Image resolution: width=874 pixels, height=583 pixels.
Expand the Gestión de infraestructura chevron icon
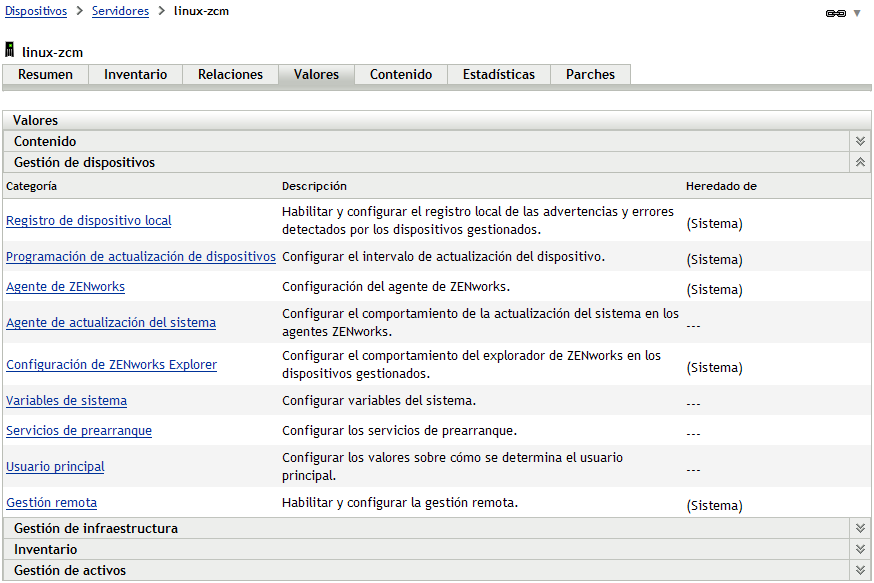click(858, 527)
